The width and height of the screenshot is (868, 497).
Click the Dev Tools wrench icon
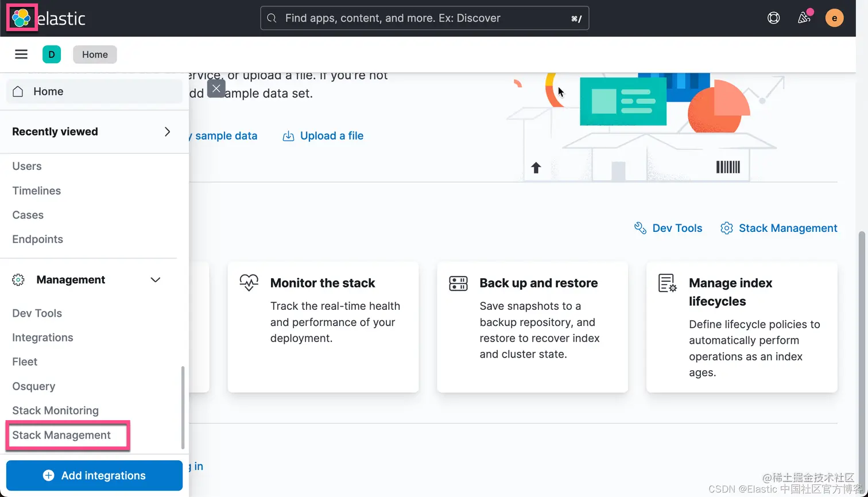point(640,228)
